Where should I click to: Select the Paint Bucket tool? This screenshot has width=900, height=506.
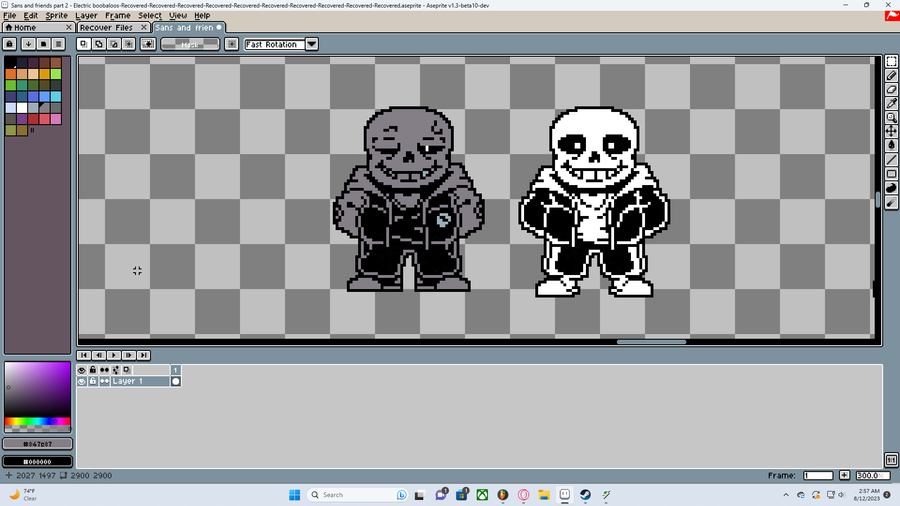tap(891, 146)
